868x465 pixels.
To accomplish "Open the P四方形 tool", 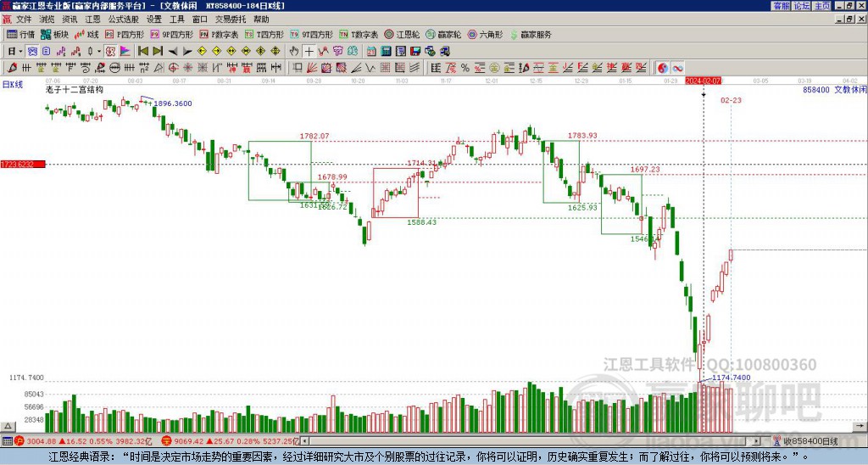I will [125, 34].
